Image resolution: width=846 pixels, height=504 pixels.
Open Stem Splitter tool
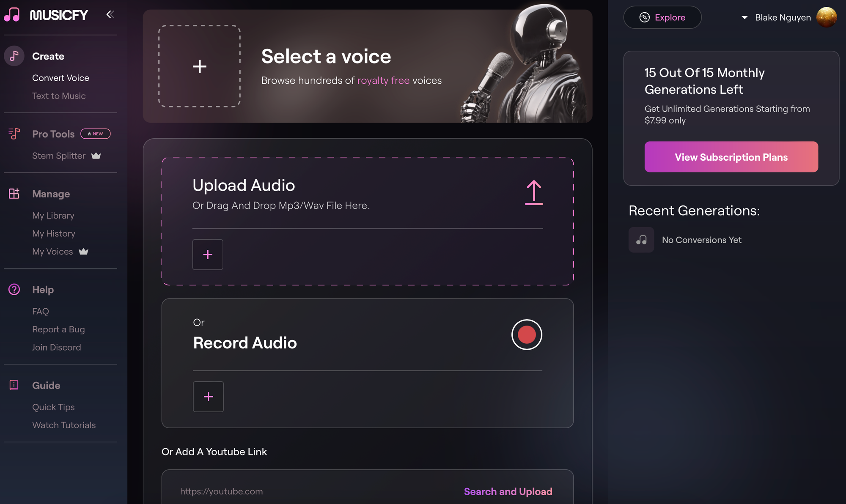[x=59, y=156]
